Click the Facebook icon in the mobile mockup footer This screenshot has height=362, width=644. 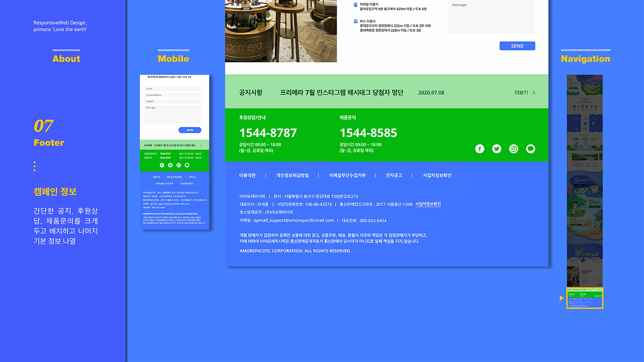pyautogui.click(x=162, y=165)
